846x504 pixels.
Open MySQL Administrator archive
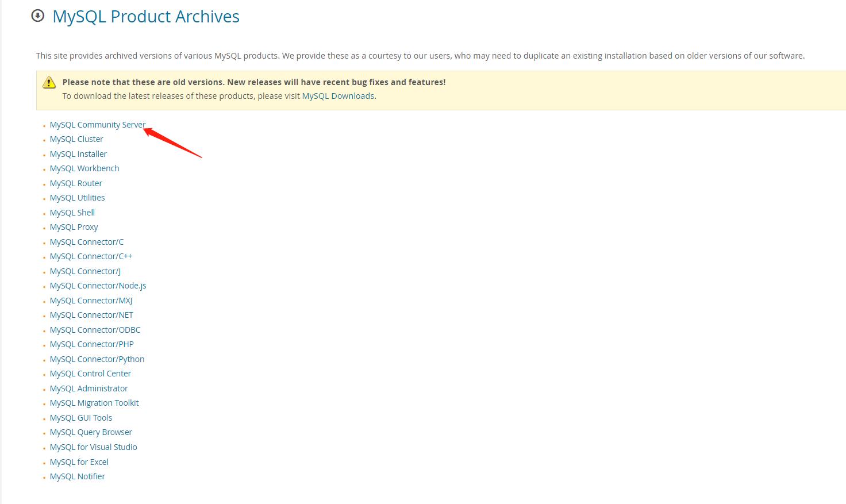89,388
